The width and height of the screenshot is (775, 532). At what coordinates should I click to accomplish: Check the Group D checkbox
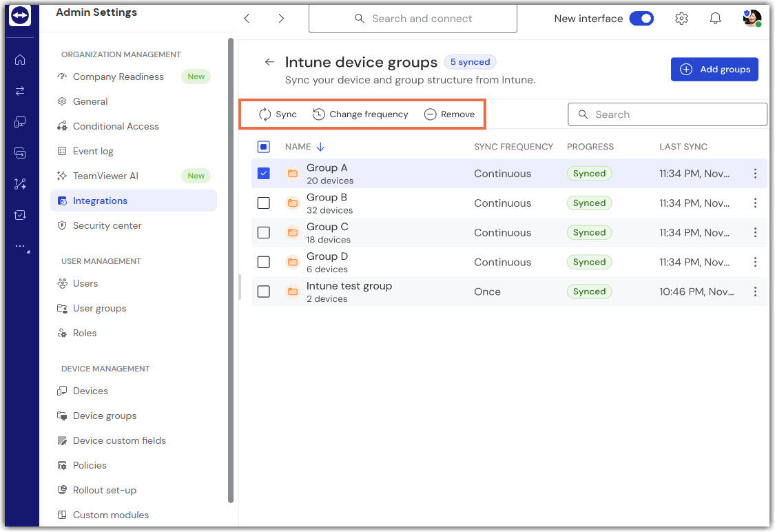point(263,262)
